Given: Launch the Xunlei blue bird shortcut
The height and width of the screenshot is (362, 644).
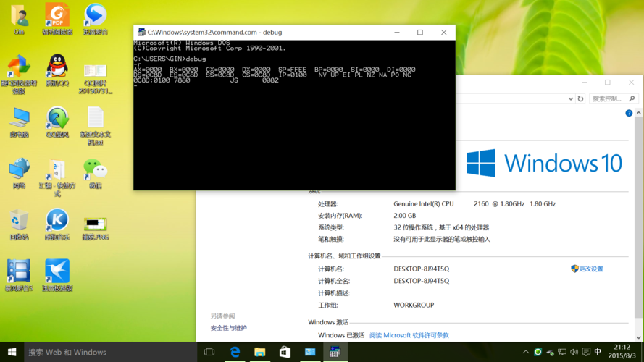Looking at the screenshot, I should coord(57,276).
